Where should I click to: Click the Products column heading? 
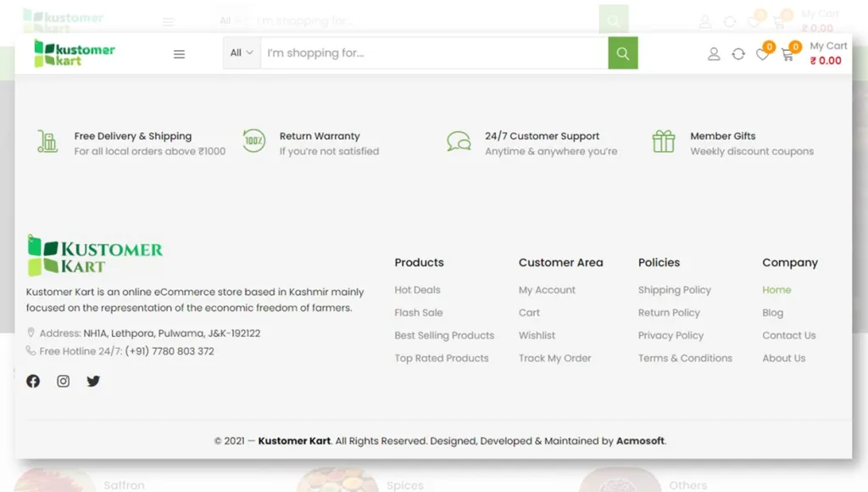pyautogui.click(x=419, y=263)
